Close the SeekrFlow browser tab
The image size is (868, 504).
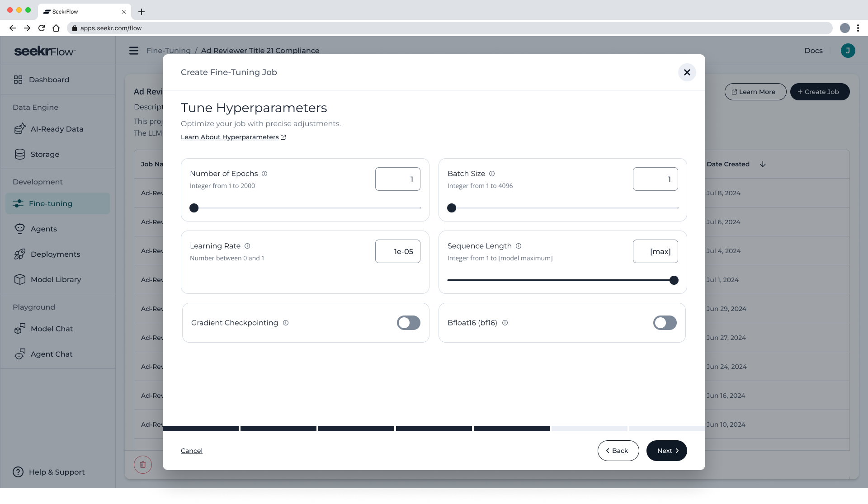point(124,12)
